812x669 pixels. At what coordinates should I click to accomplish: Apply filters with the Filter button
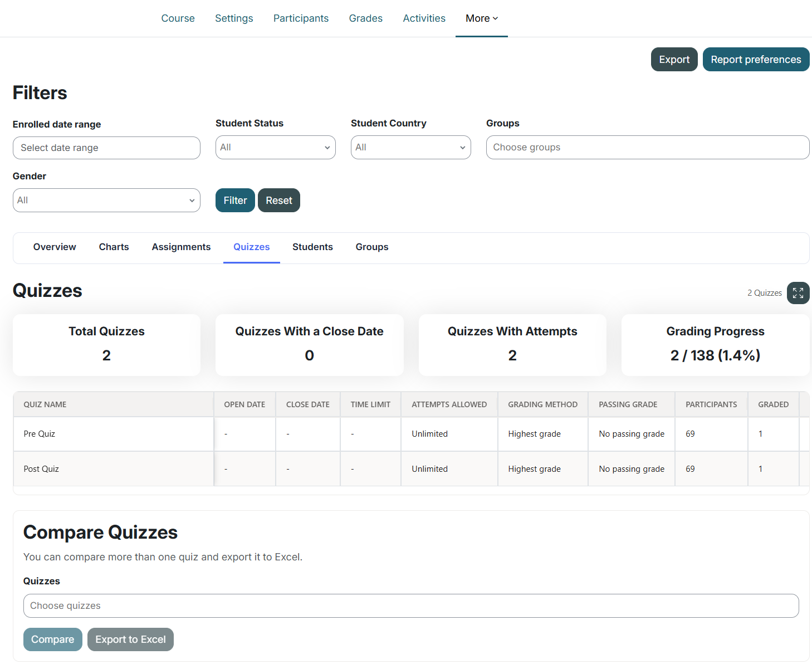[235, 201]
